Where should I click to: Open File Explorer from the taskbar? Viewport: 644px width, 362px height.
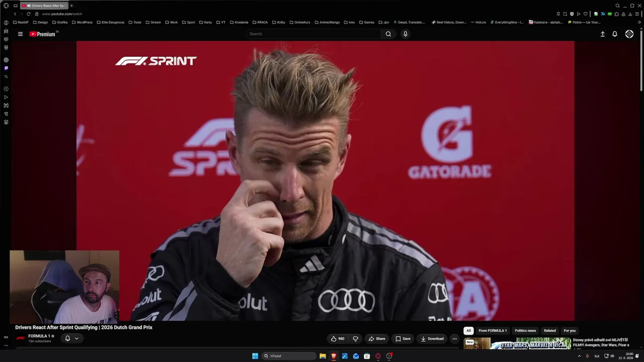(323, 356)
